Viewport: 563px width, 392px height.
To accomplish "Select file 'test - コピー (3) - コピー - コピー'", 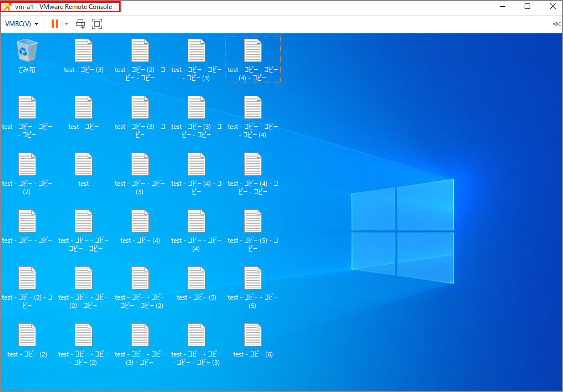I will click(x=196, y=117).
